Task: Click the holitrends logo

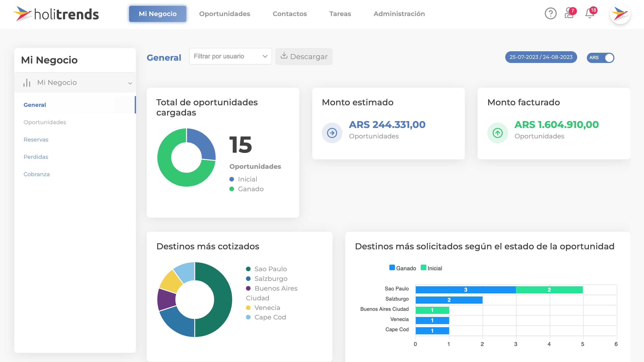Action: pos(56,14)
